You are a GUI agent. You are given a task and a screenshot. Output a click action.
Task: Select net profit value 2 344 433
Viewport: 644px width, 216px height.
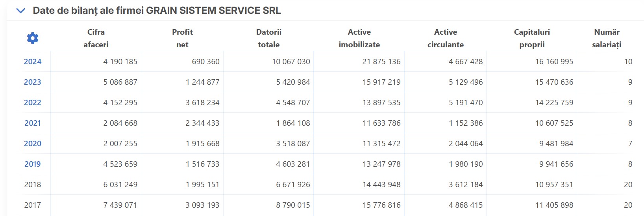click(x=203, y=123)
